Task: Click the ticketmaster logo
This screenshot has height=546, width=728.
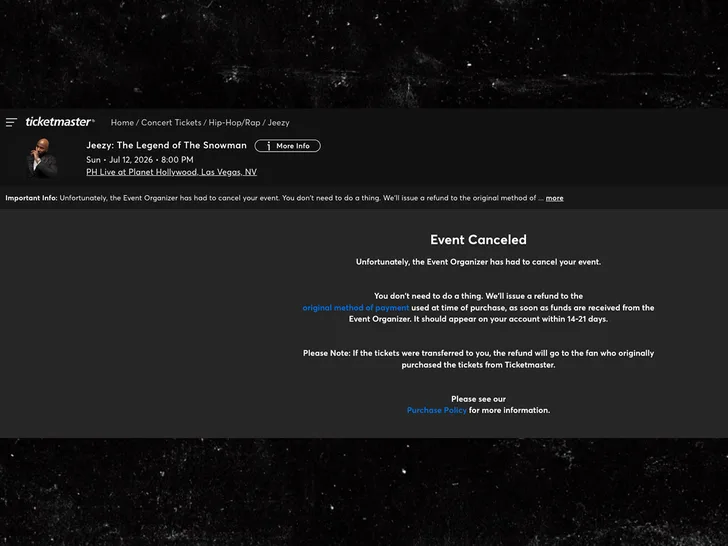Action: [x=60, y=122]
